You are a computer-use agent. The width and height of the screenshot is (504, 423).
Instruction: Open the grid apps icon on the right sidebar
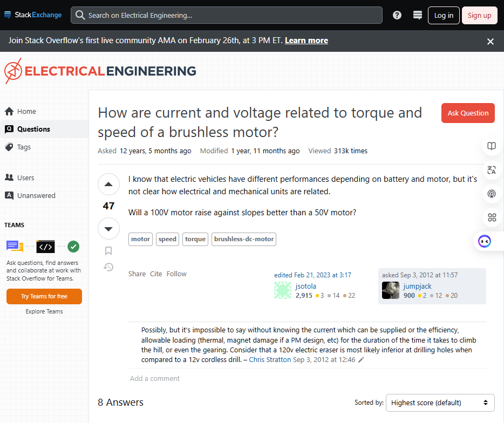click(492, 217)
